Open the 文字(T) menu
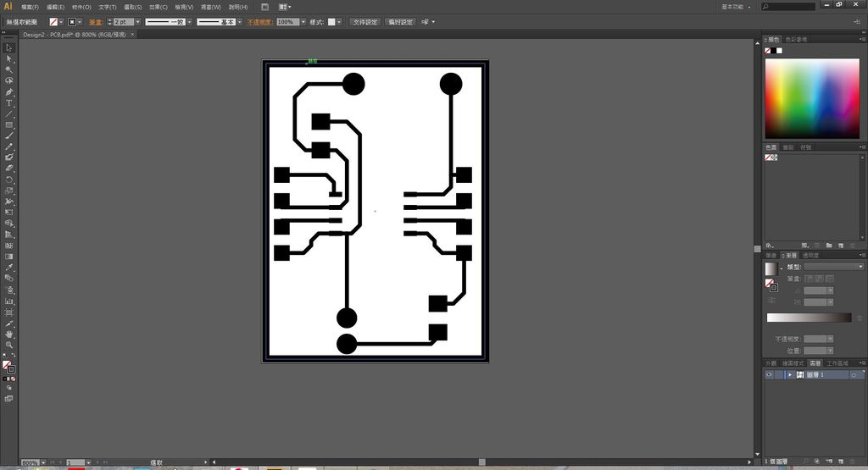 tap(108, 7)
